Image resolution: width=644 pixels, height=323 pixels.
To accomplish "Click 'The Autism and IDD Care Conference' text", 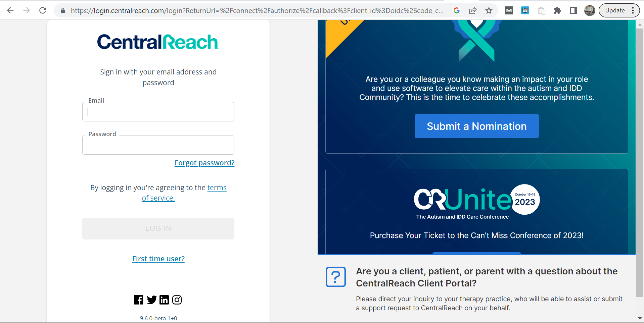I will 462,217.
